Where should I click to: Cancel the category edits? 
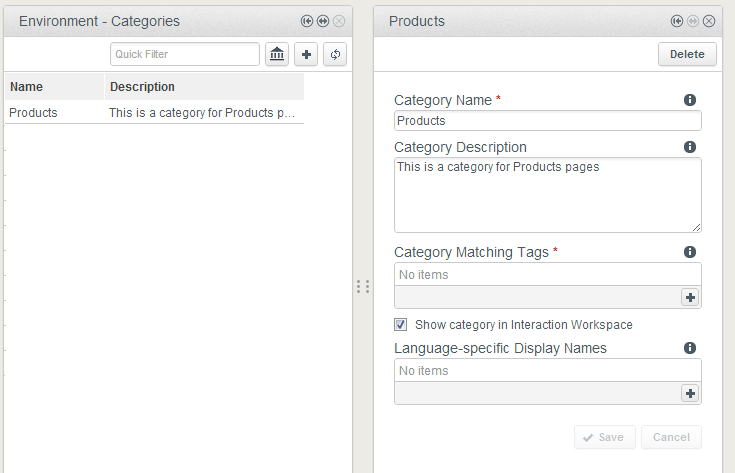pyautogui.click(x=671, y=437)
